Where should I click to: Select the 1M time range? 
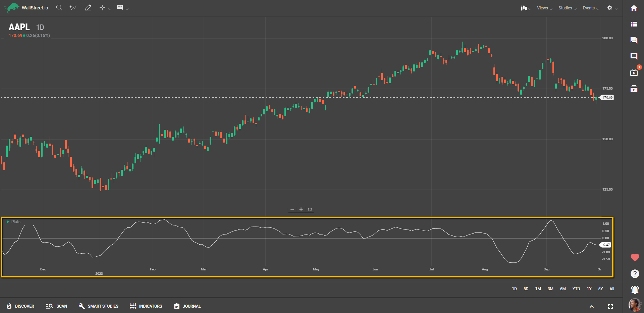tap(538, 289)
